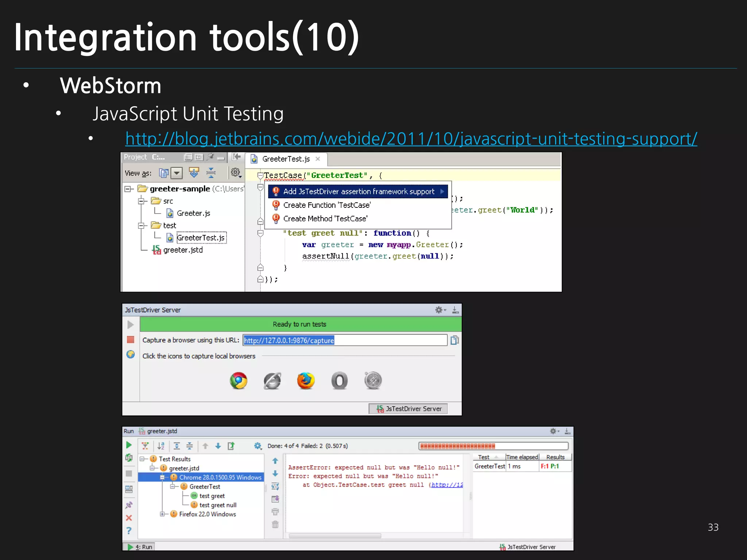Collapse the Test Results root node
Screen dimensions: 747x560
tap(142, 459)
